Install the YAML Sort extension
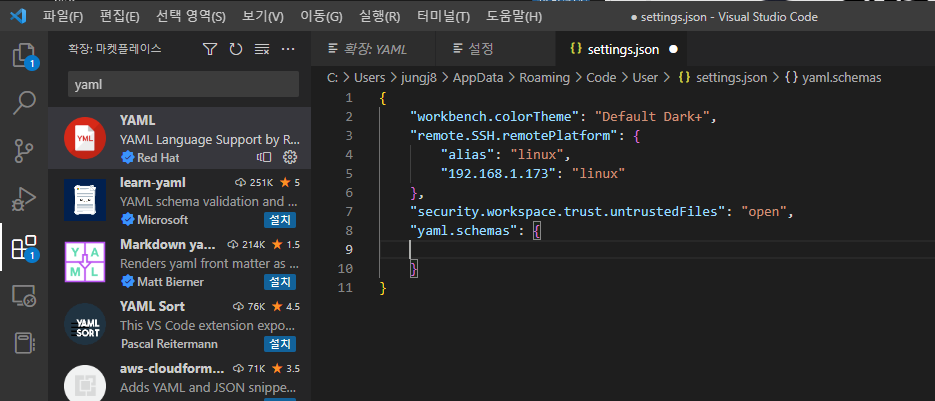The height and width of the screenshot is (401, 935). pyautogui.click(x=280, y=344)
